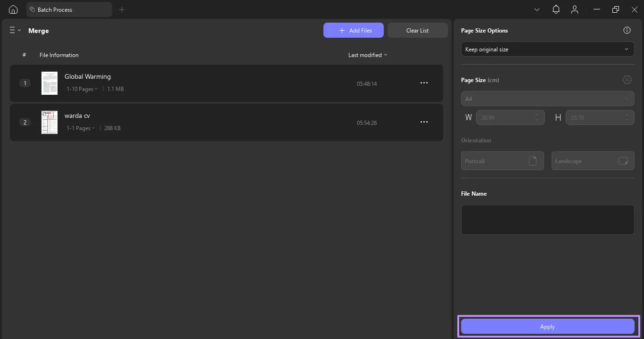Image resolution: width=644 pixels, height=339 pixels.
Task: Click the Apply button
Action: 548,326
